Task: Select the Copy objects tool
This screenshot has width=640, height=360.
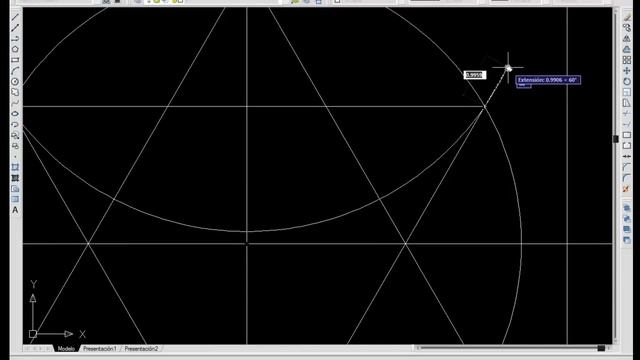Action: 627,28
